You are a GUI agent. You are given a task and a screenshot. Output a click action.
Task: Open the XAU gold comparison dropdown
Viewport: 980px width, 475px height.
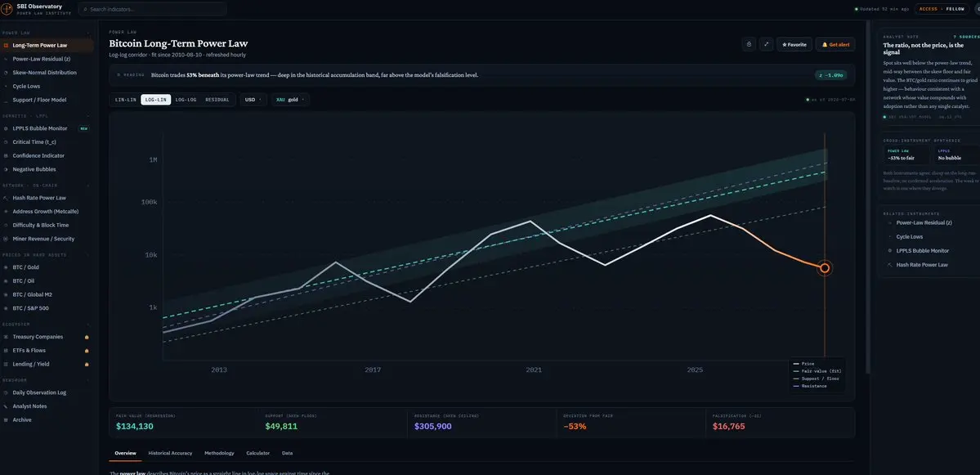pos(290,100)
